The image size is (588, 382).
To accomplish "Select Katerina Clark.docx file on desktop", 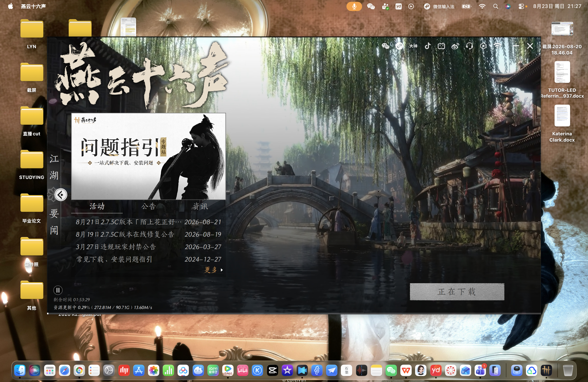I will pos(562,123).
